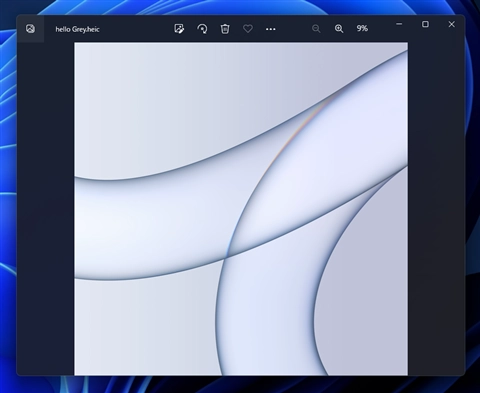Delete the photo using the trash icon
Image resolution: width=480 pixels, height=393 pixels.
[x=225, y=29]
